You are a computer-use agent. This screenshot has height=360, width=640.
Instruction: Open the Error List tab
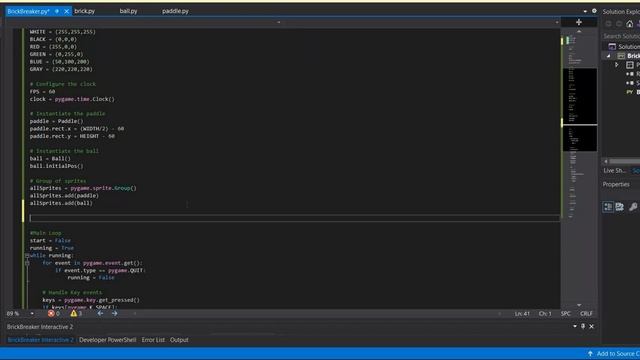[153, 340]
